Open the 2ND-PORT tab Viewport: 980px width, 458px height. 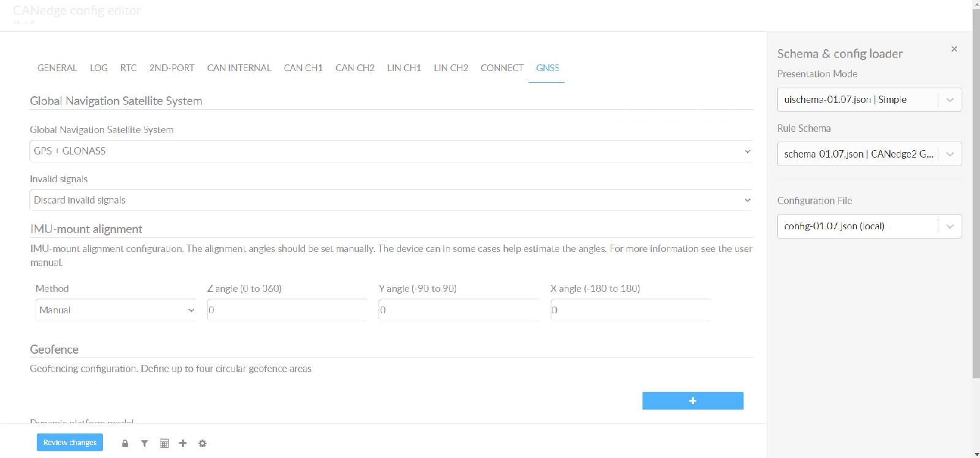click(x=171, y=68)
